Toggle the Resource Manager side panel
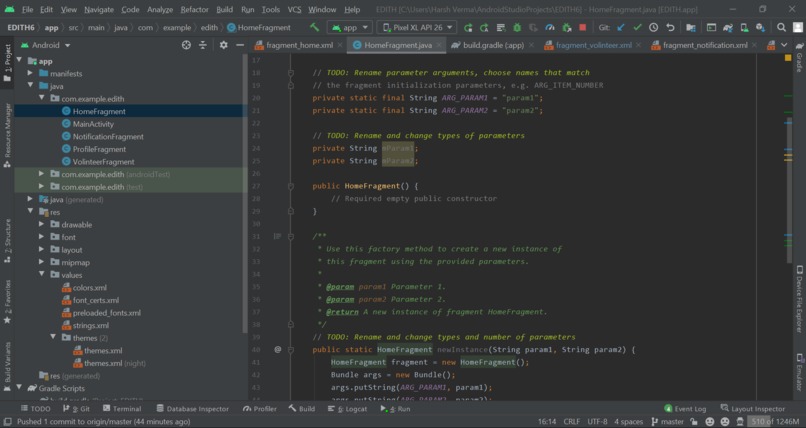Screen dimensions: 806x428 7,130
